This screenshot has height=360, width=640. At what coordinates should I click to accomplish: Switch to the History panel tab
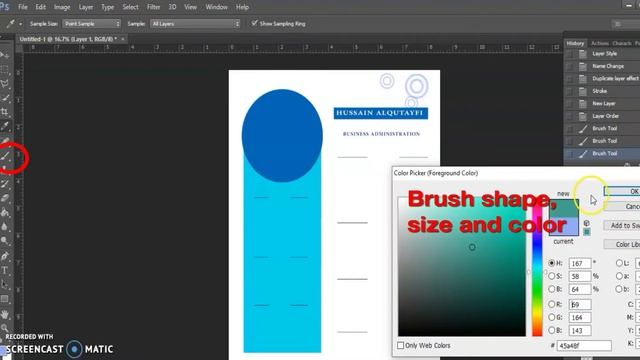575,43
